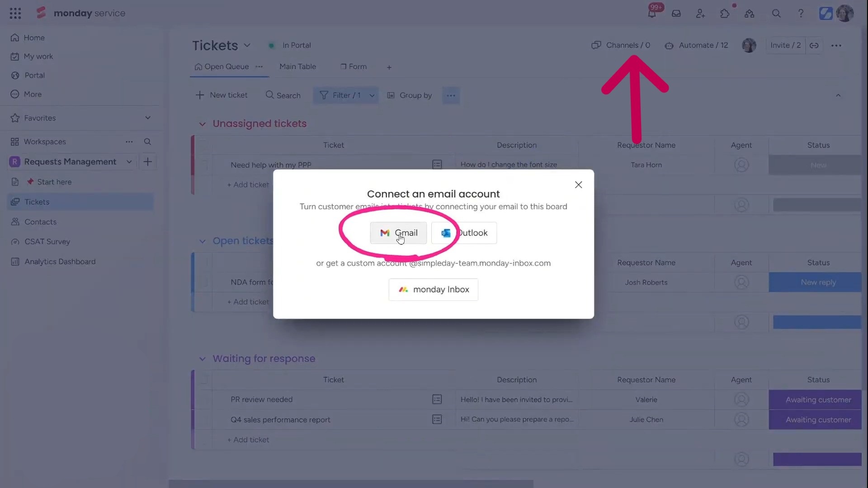The width and height of the screenshot is (868, 488).
Task: Open the user profile avatar in top bar
Action: point(844,13)
